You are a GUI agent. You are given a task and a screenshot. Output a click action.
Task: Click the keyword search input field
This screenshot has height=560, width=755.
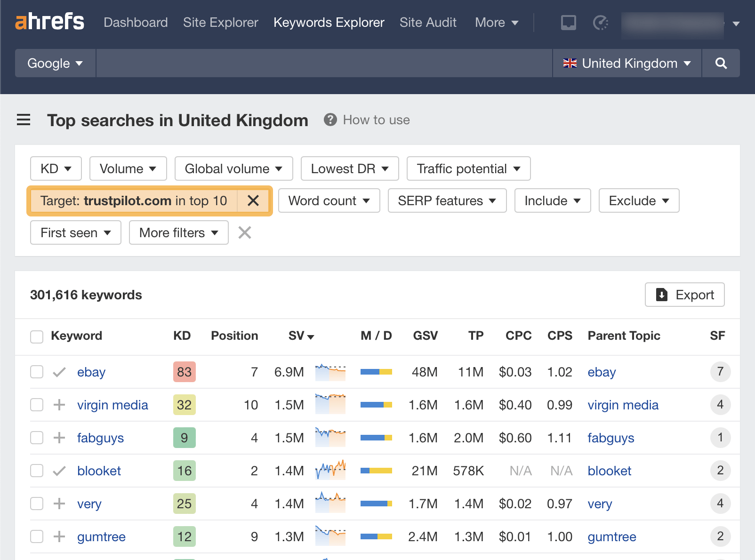coord(325,63)
